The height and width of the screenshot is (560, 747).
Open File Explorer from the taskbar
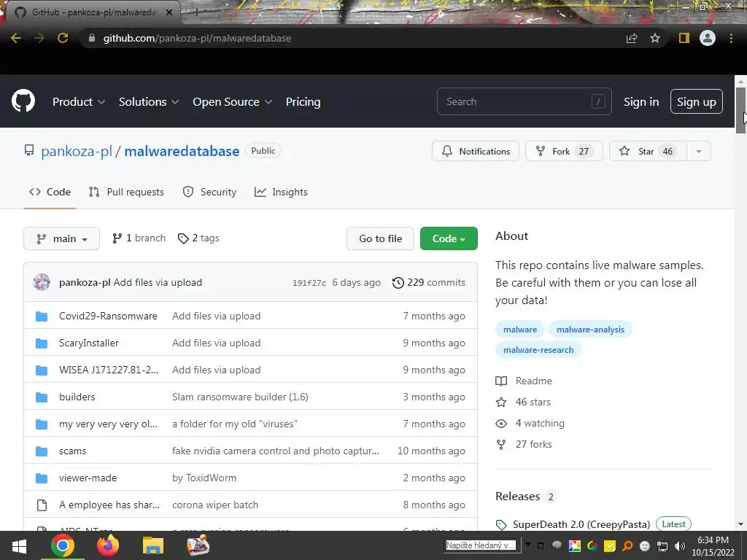[153, 545]
